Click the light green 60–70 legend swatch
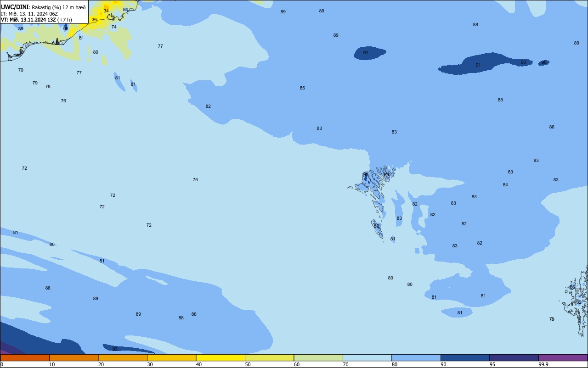 (318, 357)
